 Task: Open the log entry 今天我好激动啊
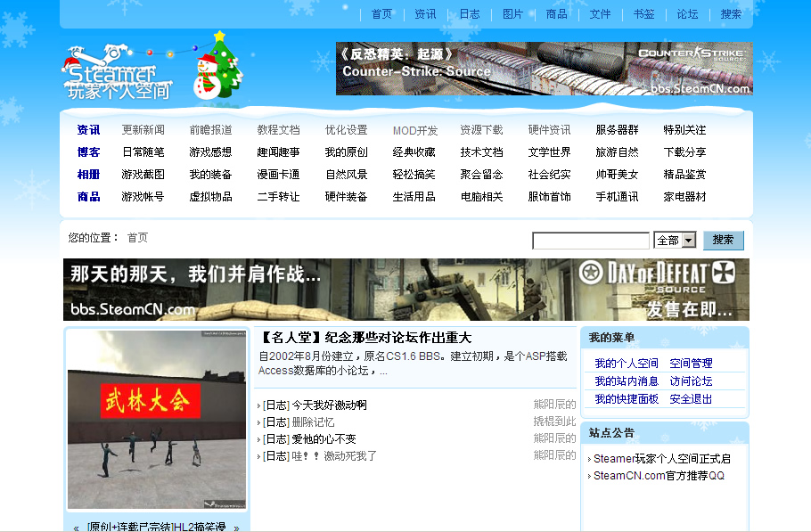click(x=330, y=405)
